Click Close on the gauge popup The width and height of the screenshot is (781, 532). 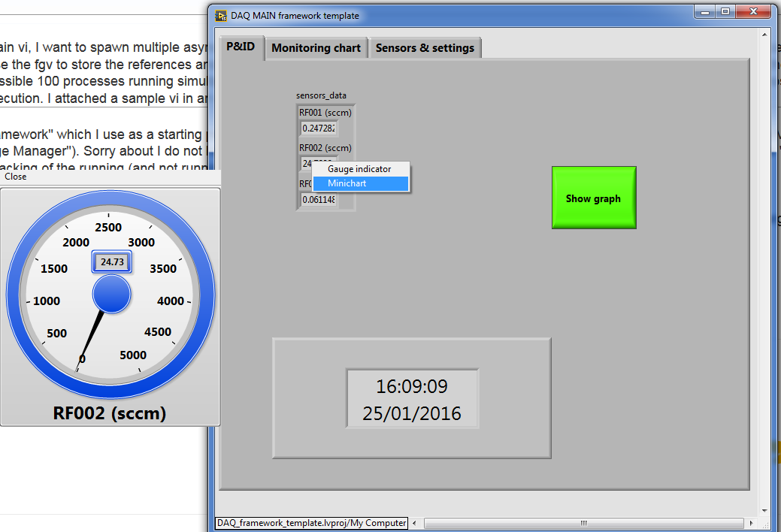pos(16,177)
